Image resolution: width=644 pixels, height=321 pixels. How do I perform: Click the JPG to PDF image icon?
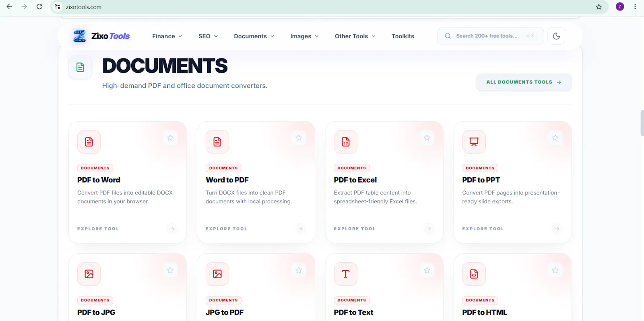(217, 274)
